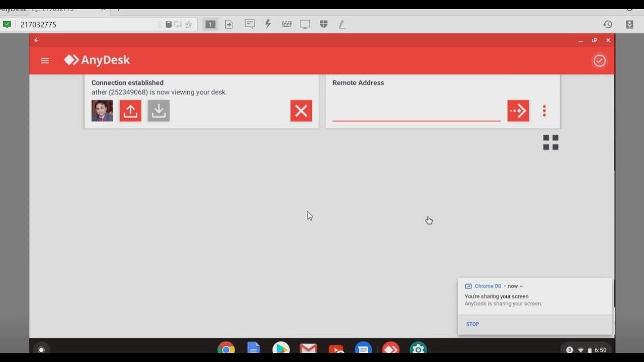This screenshot has height=362, width=644.
Task: Click the red file upload icon
Action: (130, 111)
